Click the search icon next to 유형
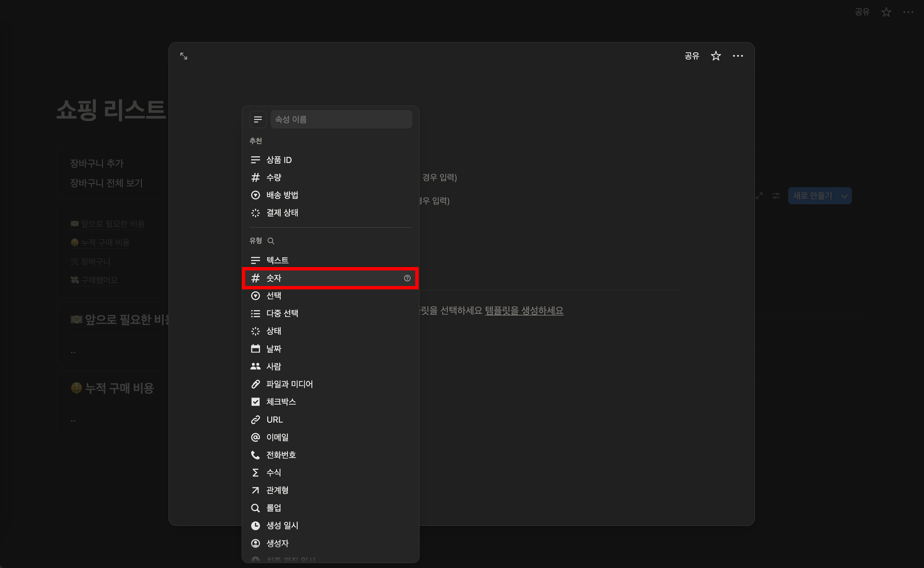924x568 pixels. coord(271,241)
